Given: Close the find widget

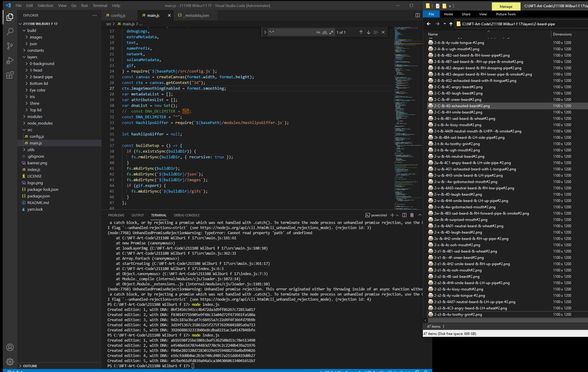Looking at the screenshot, I should tap(383, 32).
